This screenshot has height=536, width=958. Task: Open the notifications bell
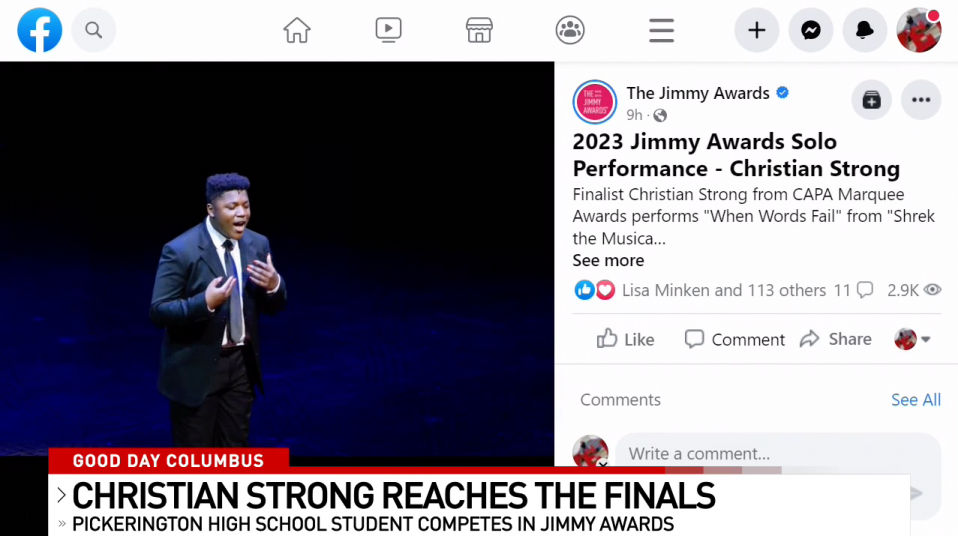[865, 30]
